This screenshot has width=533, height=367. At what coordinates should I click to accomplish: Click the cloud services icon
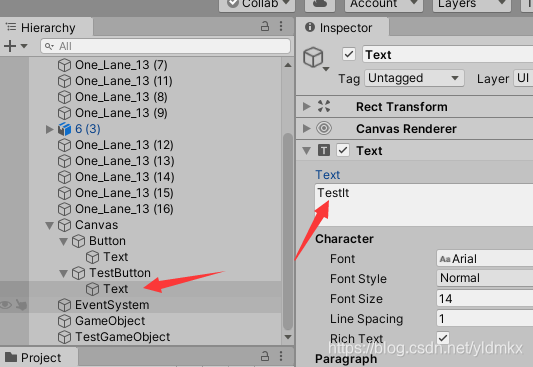(x=320, y=4)
